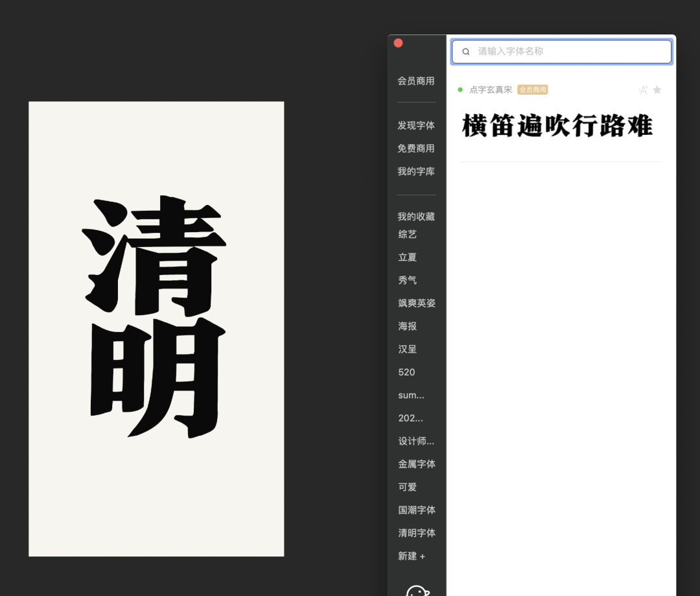Open the 飒爽英姿 collection
This screenshot has width=700, height=596.
coord(417,303)
